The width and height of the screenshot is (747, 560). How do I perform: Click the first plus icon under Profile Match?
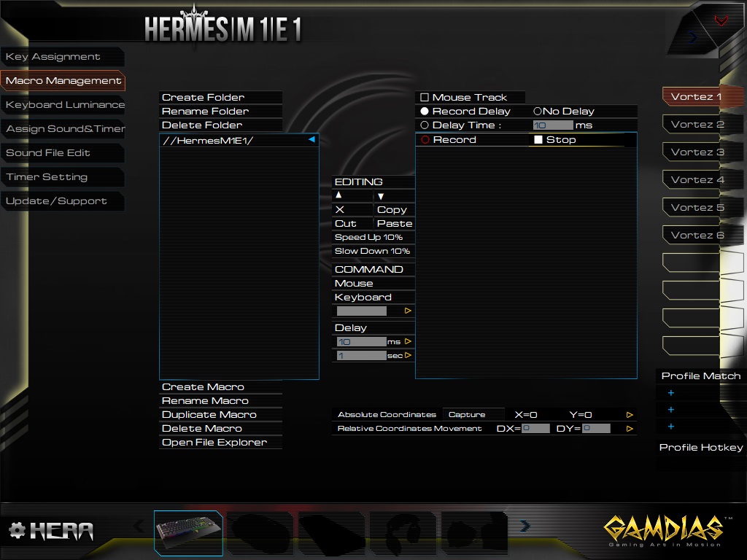[671, 393]
